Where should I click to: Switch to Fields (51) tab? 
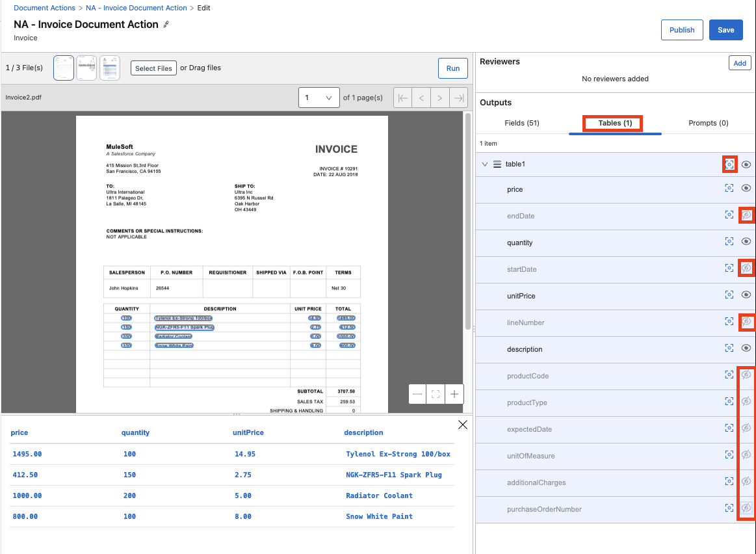522,123
